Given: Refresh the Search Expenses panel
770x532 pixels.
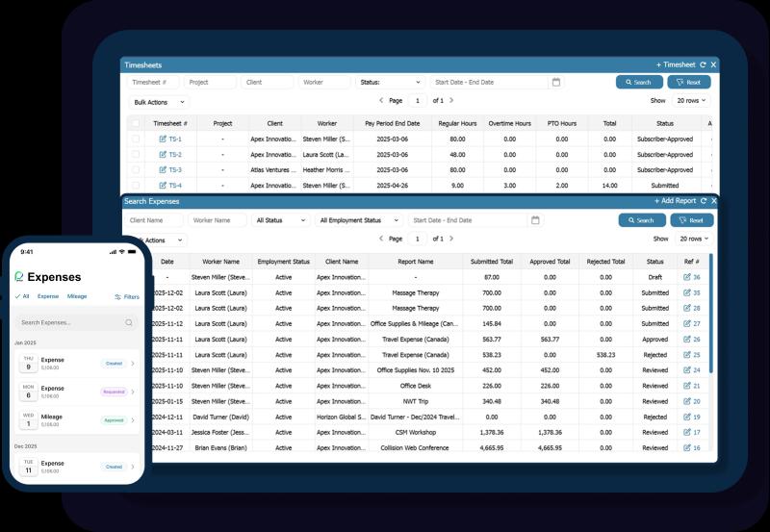Looking at the screenshot, I should click(704, 201).
